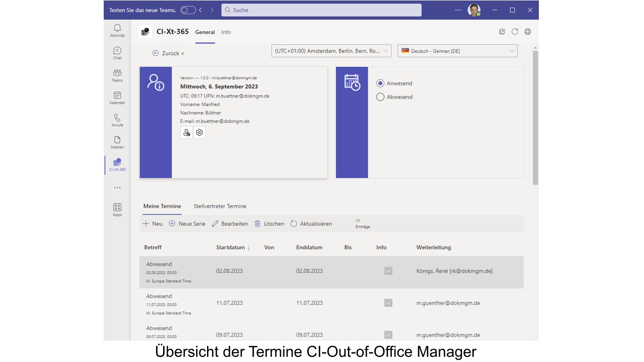Toggle Info checkbox for 02.08.2023 row
Image resolution: width=644 pixels, height=362 pixels.
388,271
